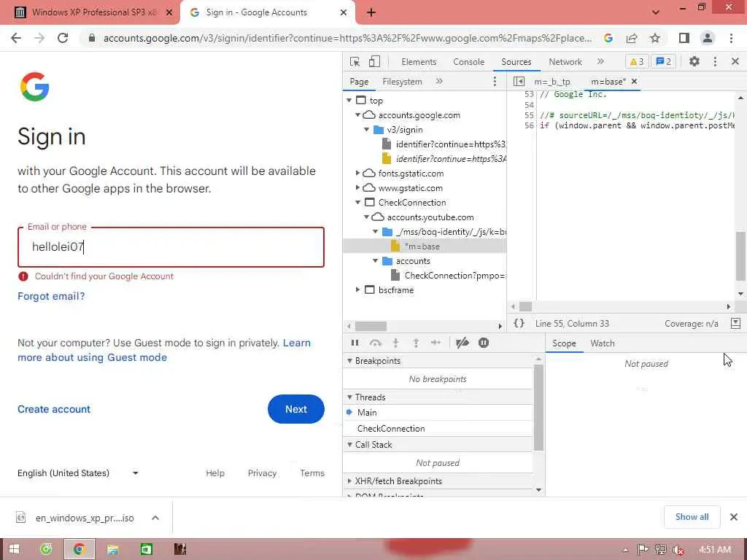Go back in browser history
The image size is (747, 560).
[x=16, y=38]
